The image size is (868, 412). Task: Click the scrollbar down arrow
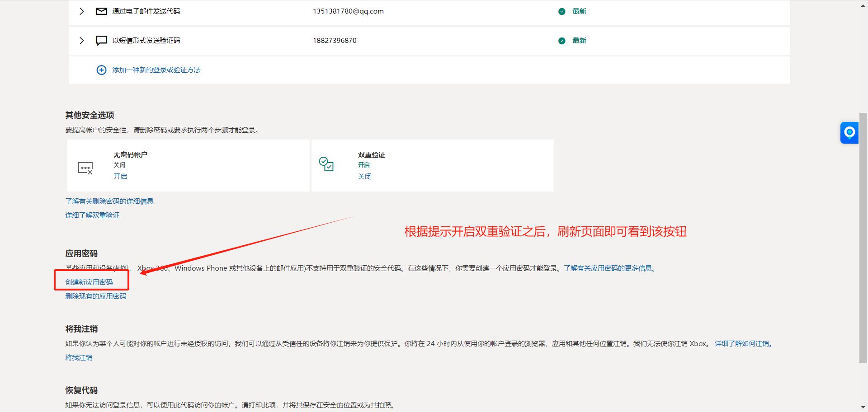(x=863, y=407)
